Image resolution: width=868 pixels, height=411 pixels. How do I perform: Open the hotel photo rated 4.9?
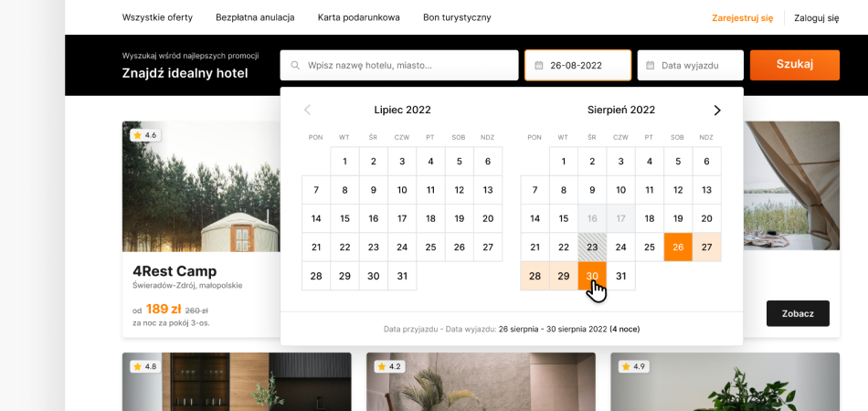(x=725, y=382)
